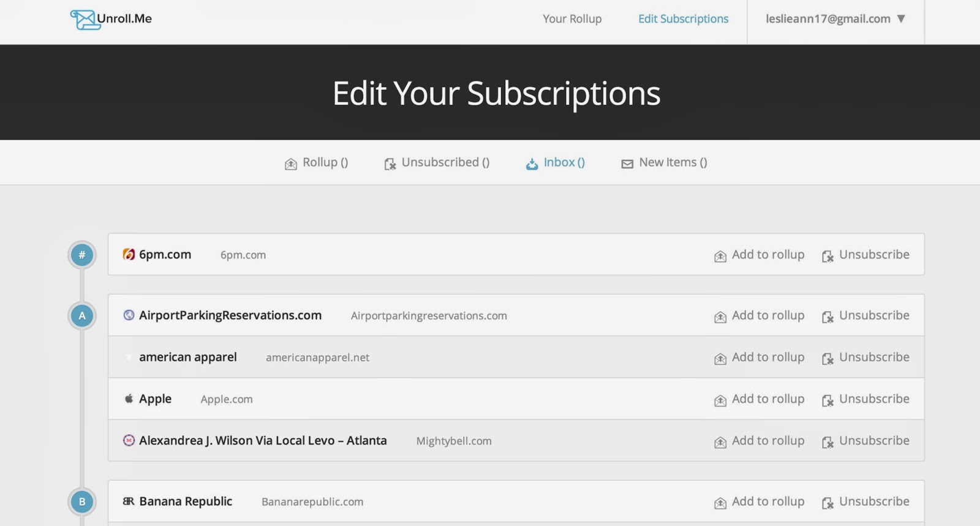980x526 pixels.
Task: Click the Inbox tray download icon
Action: [532, 164]
